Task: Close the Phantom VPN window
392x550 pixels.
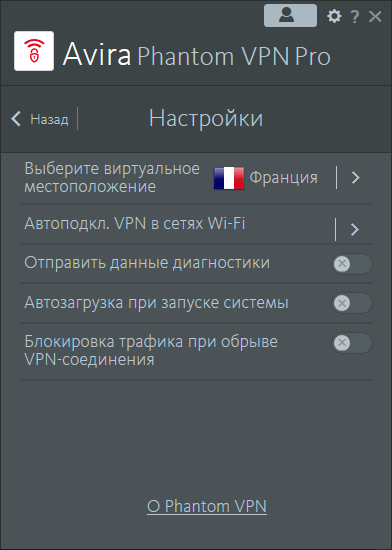Action: pos(375,16)
